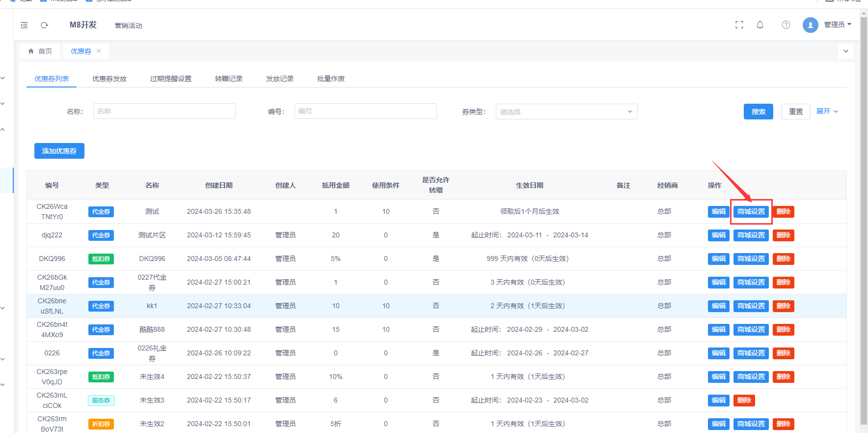Delete the DKQ996 coupon row
Image resolution: width=868 pixels, height=433 pixels.
(783, 259)
